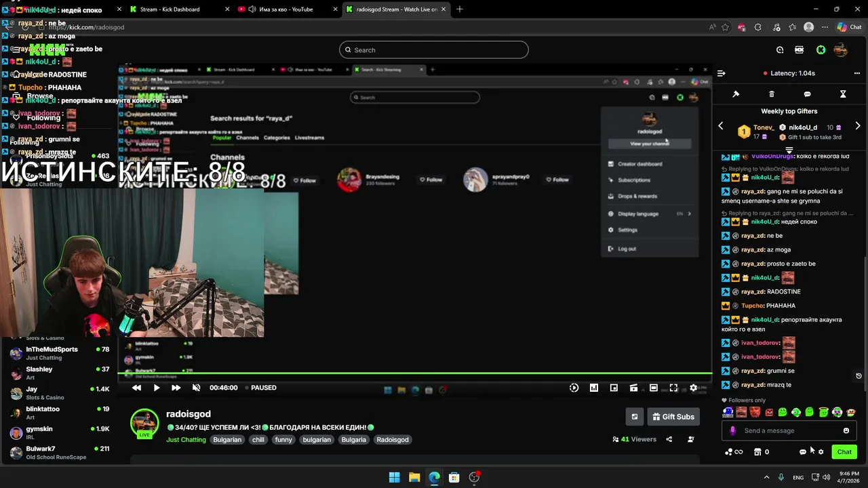The image size is (868, 488).
Task: Click the hourglass slow mode icon
Action: click(x=843, y=94)
